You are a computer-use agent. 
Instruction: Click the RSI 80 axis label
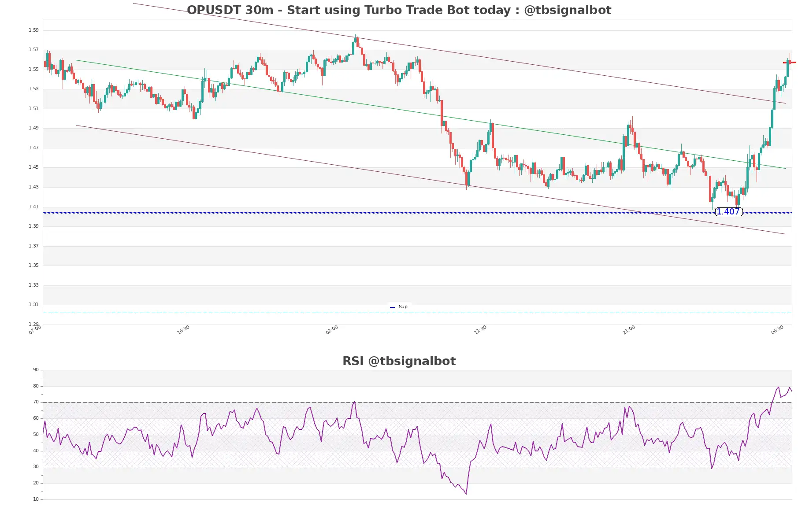tap(36, 386)
